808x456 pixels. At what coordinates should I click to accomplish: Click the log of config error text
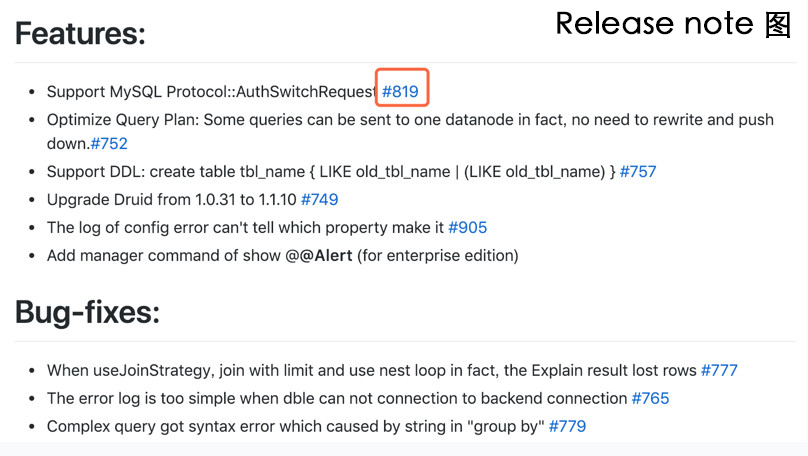pos(245,228)
